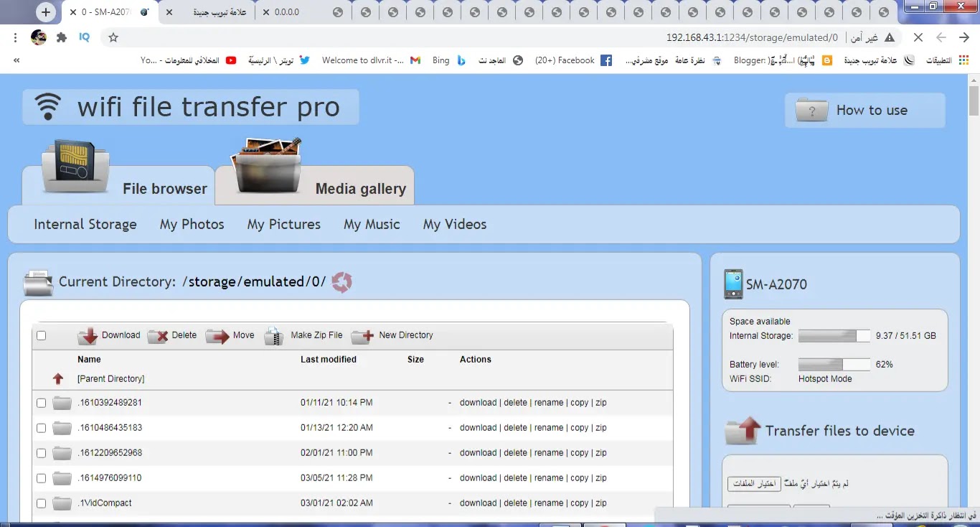The width and height of the screenshot is (980, 527).
Task: Click folder icon of .1610392489281
Action: (x=62, y=403)
